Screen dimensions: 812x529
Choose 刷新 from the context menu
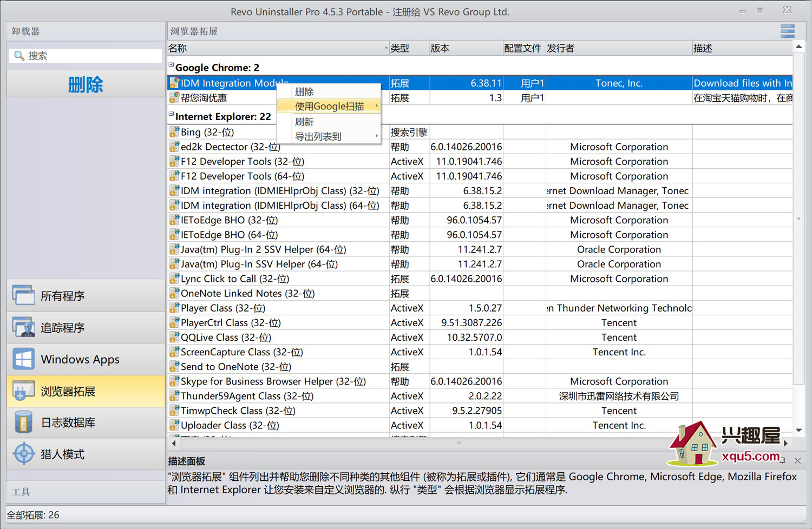pos(329,122)
